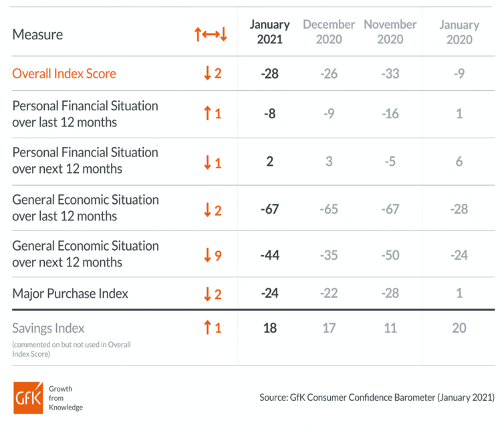The image size is (504, 445).
Task: Select the January 2021 column header
Action: (269, 31)
